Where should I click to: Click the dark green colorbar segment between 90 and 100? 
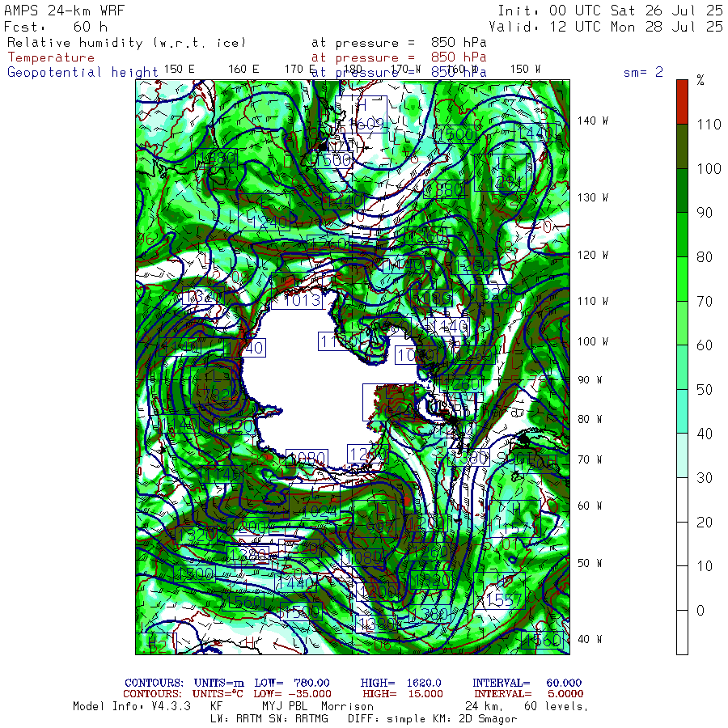pyautogui.click(x=682, y=190)
